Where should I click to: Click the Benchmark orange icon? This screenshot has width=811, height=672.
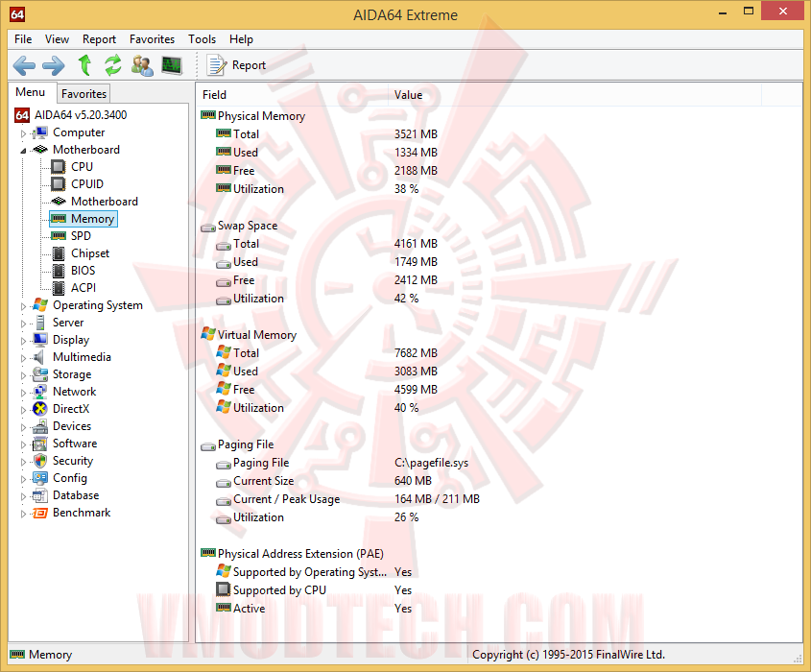point(40,513)
